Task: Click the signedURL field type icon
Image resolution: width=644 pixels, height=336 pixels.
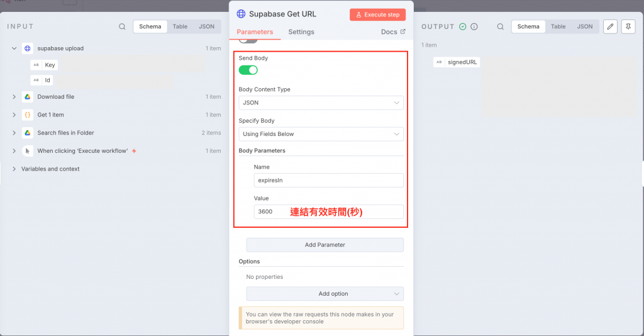Action: [439, 62]
